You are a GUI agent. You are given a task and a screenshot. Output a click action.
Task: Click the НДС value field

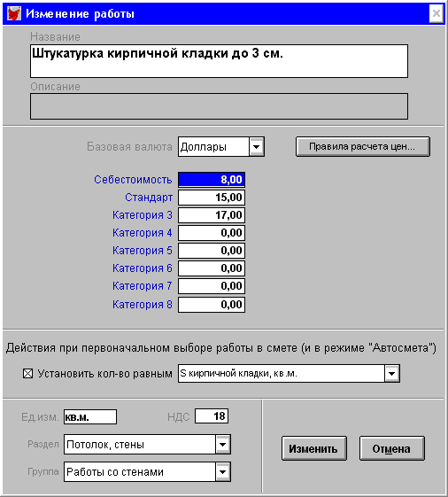(x=212, y=415)
